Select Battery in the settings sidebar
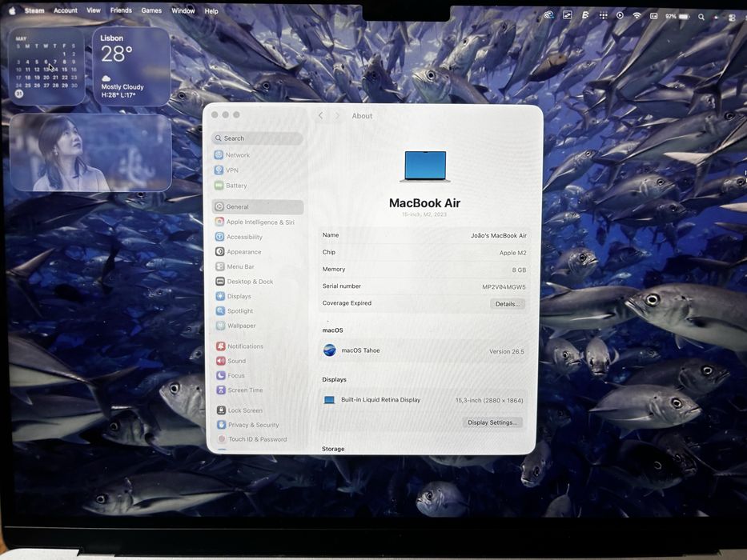Image resolution: width=747 pixels, height=560 pixels. (231, 186)
